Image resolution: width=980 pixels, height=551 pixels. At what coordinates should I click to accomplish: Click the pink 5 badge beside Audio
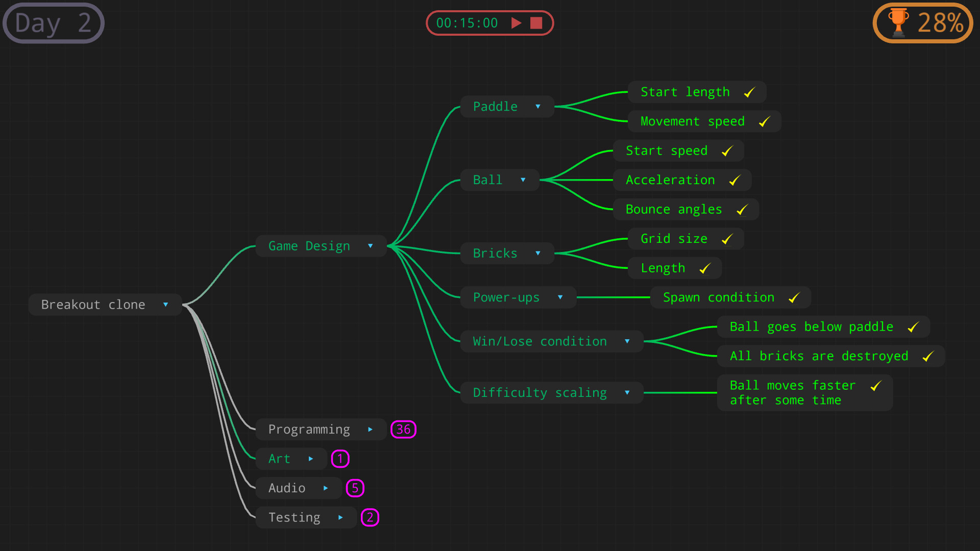pyautogui.click(x=355, y=488)
